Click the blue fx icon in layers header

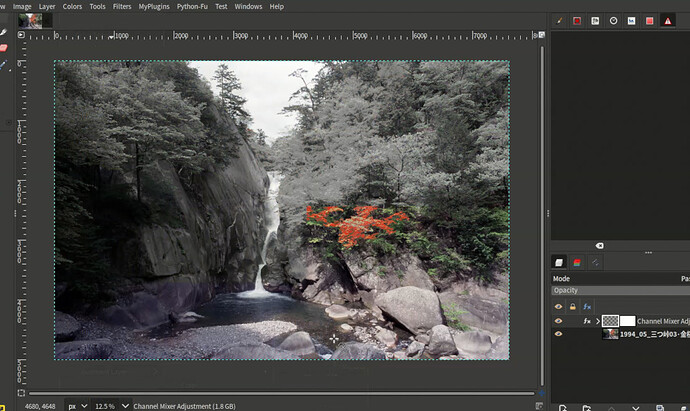point(587,306)
